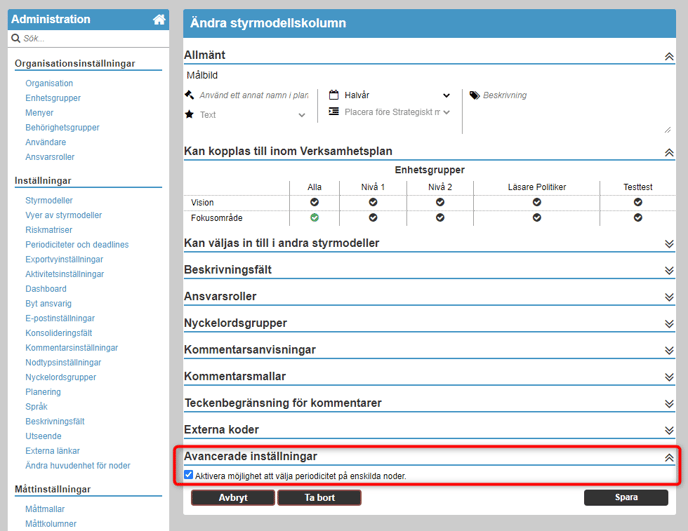Collapse the Allmänt section

[x=669, y=57]
